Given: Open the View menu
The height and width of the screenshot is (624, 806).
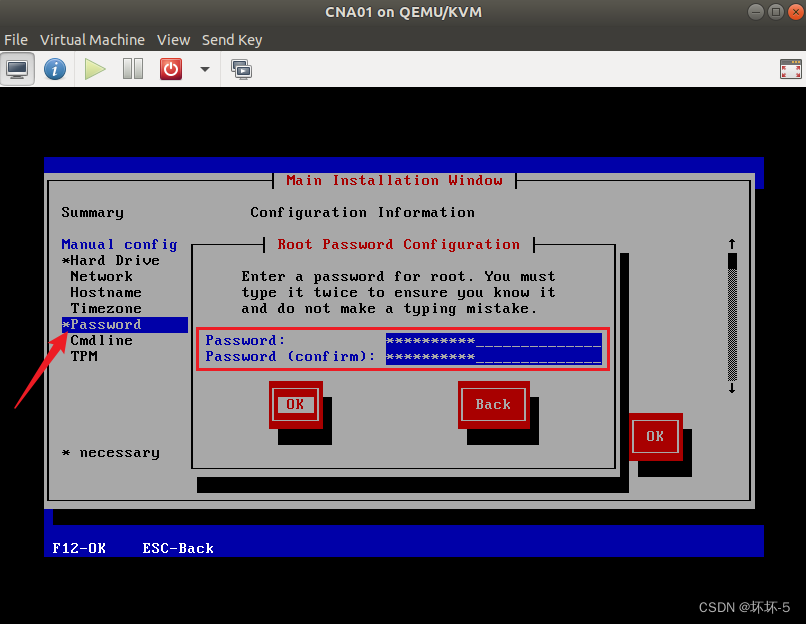Looking at the screenshot, I should coord(173,40).
